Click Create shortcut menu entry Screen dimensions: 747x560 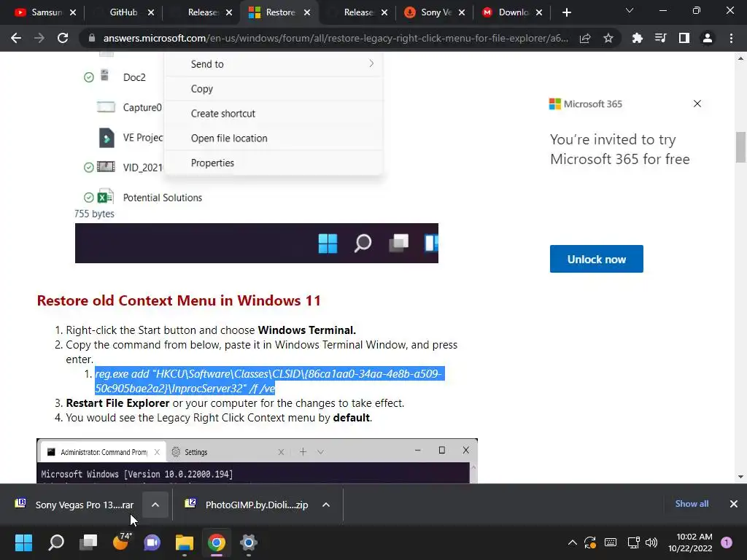(223, 113)
